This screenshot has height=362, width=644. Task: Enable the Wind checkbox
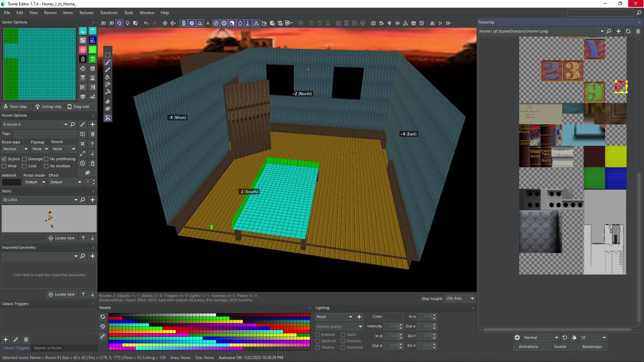(4, 166)
